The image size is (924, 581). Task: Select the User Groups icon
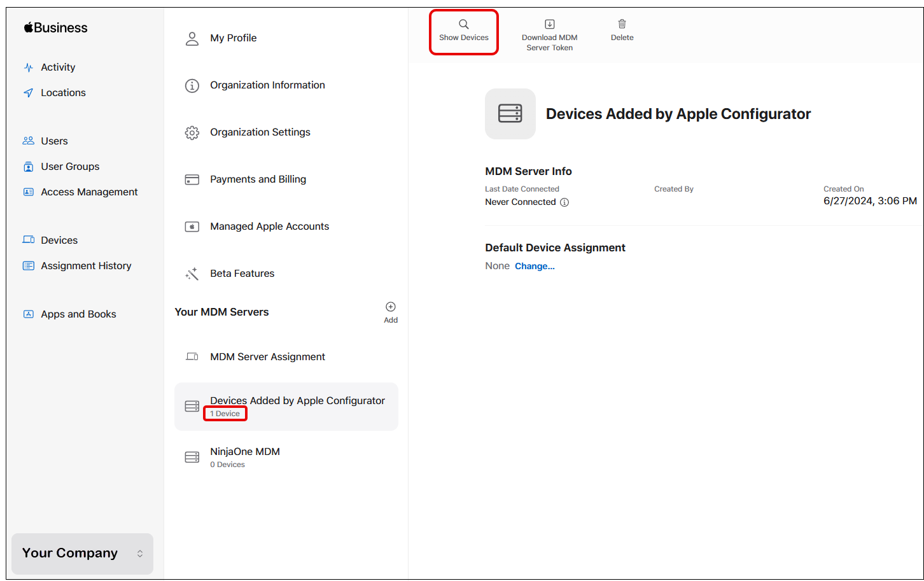29,166
